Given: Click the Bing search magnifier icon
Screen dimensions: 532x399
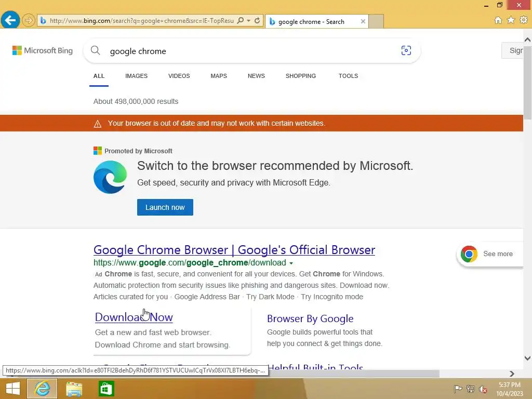Looking at the screenshot, I should [x=96, y=50].
